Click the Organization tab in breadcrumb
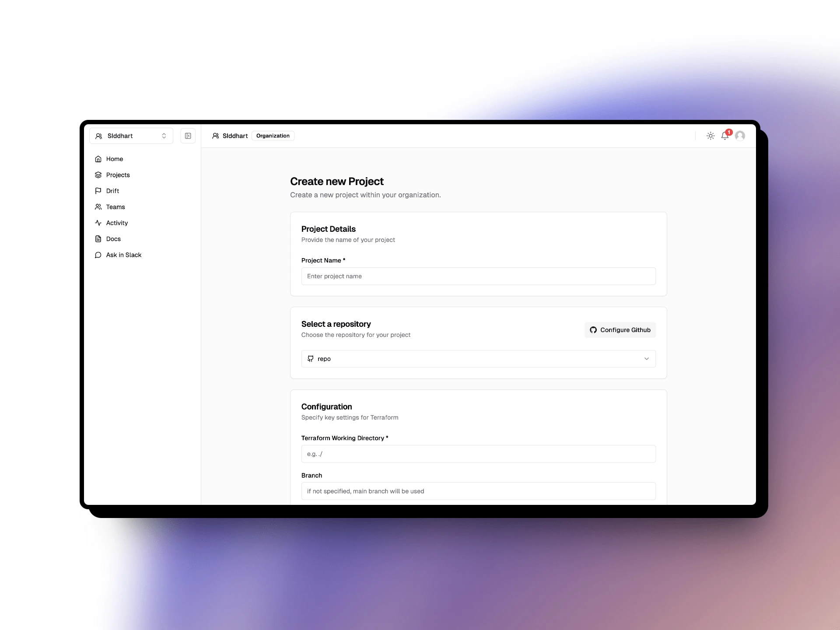840x630 pixels. (273, 135)
